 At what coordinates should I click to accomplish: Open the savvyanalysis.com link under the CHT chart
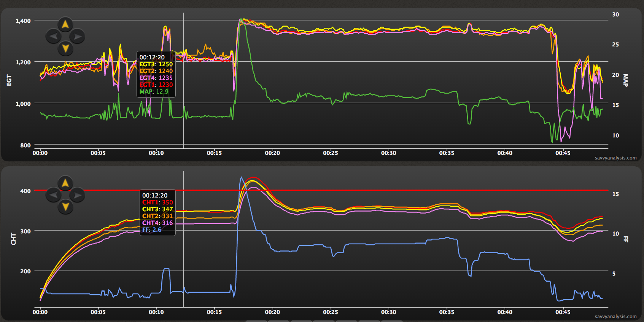[x=615, y=317]
